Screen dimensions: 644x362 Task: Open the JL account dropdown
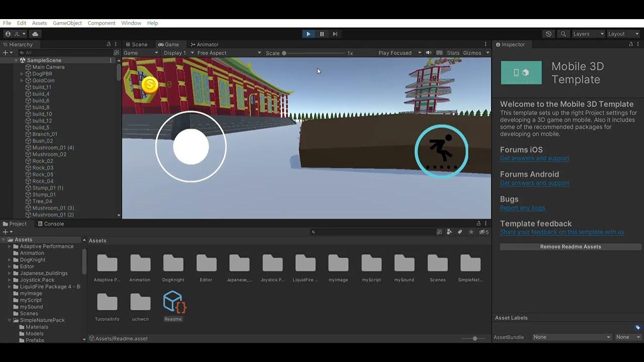(x=15, y=34)
